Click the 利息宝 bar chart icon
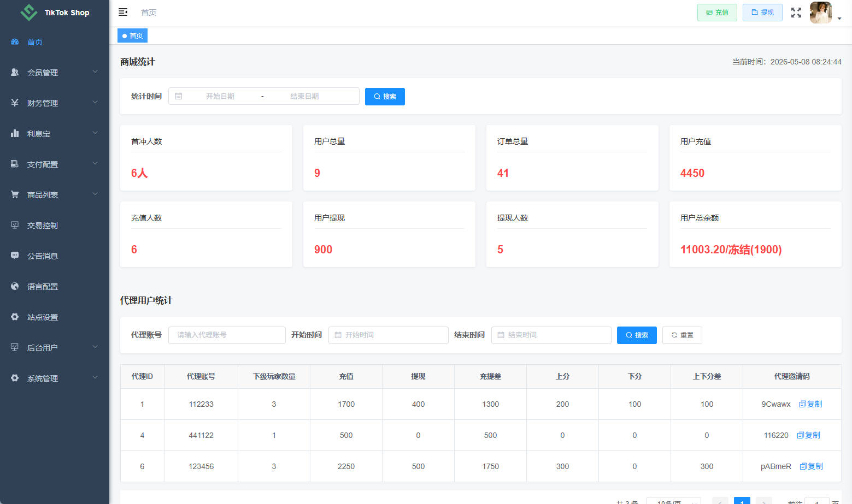Screen dimensions: 852x504 [15, 133]
